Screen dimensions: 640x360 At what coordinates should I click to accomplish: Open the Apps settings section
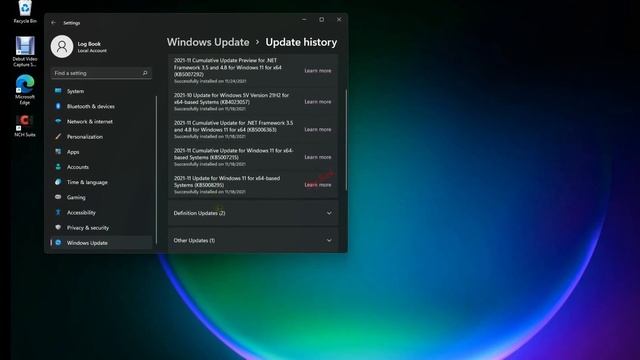pyautogui.click(x=101, y=151)
